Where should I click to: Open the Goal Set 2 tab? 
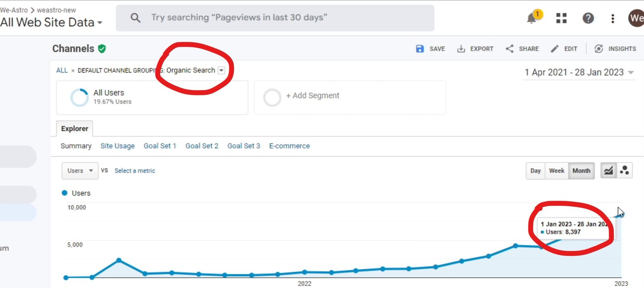click(x=202, y=146)
